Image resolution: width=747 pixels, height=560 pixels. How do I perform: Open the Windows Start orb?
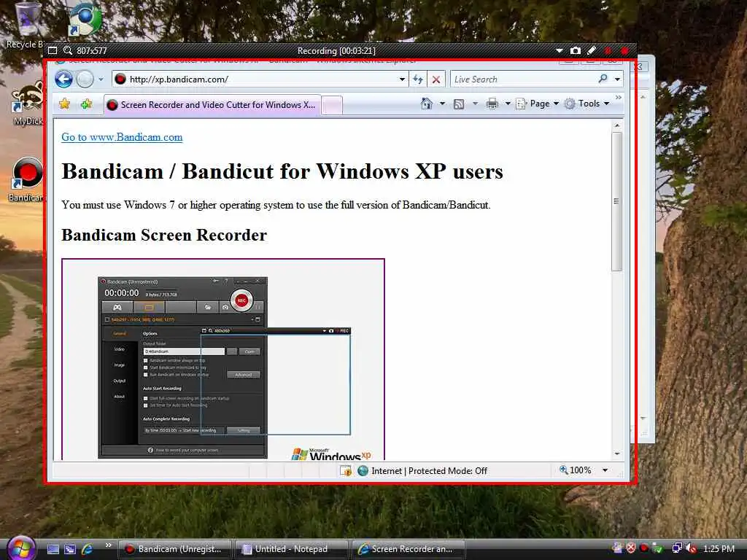[x=20, y=548]
